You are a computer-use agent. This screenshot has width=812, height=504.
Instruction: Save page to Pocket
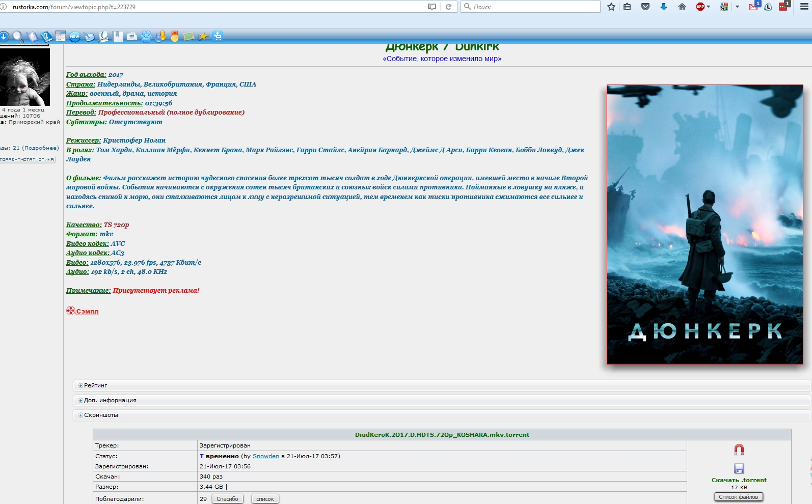pos(645,7)
